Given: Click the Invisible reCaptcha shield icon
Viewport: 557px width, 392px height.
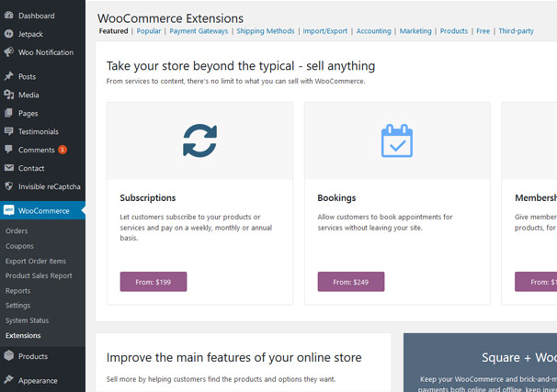Looking at the screenshot, I should pyautogui.click(x=9, y=186).
